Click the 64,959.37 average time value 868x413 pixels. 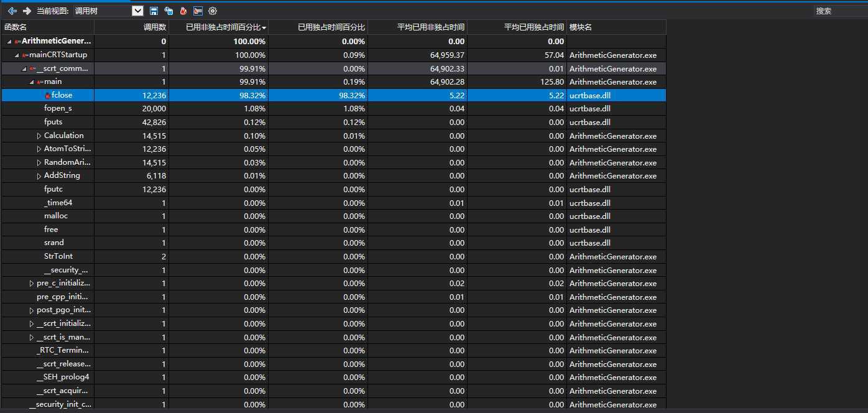447,55
